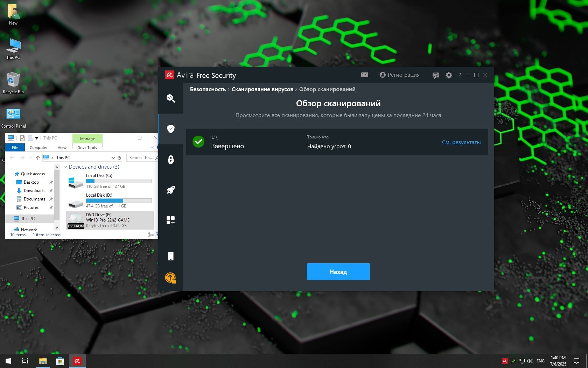Select Documents in Explorer navigation pane
Screen dimensions: 588x368
pos(31,199)
